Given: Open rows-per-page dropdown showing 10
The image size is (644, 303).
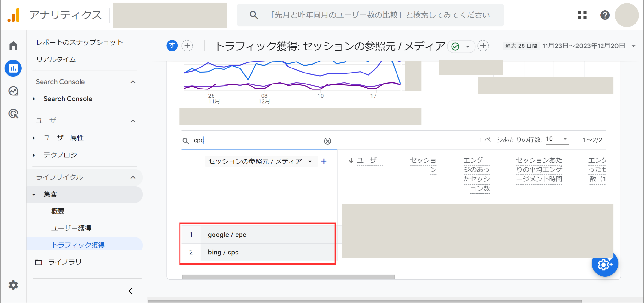Looking at the screenshot, I should point(557,139).
